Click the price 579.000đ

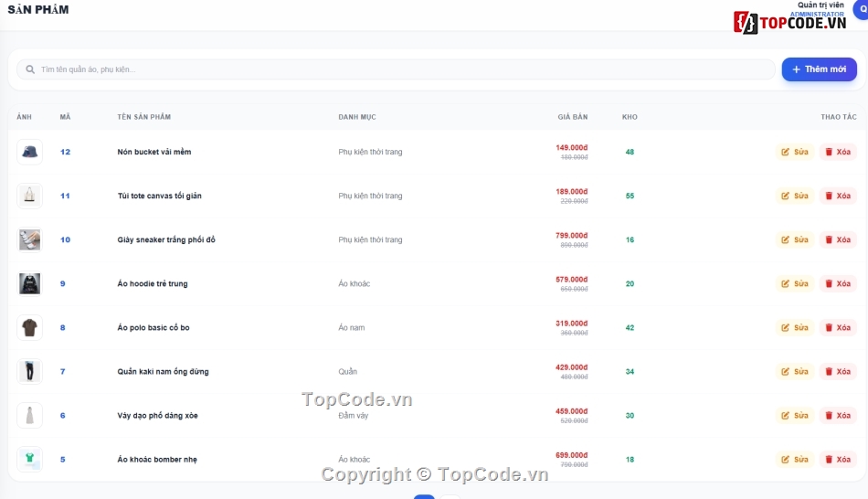pos(572,279)
